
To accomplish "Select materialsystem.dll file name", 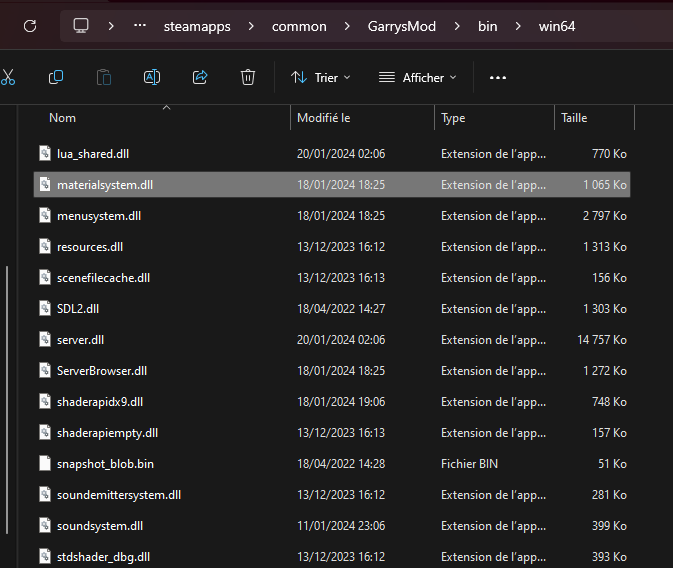I will point(105,185).
